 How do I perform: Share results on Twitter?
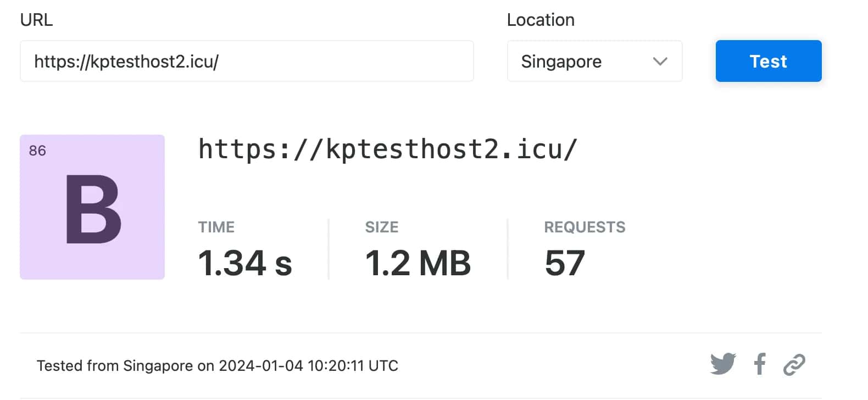722,364
